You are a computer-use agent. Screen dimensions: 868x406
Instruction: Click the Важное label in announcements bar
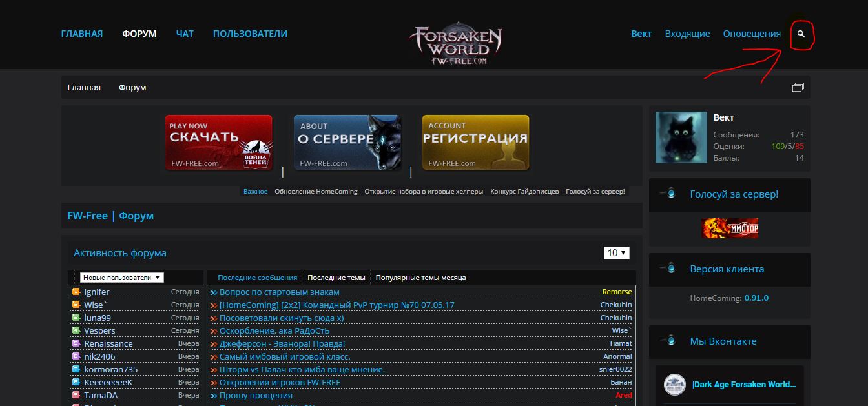point(255,192)
